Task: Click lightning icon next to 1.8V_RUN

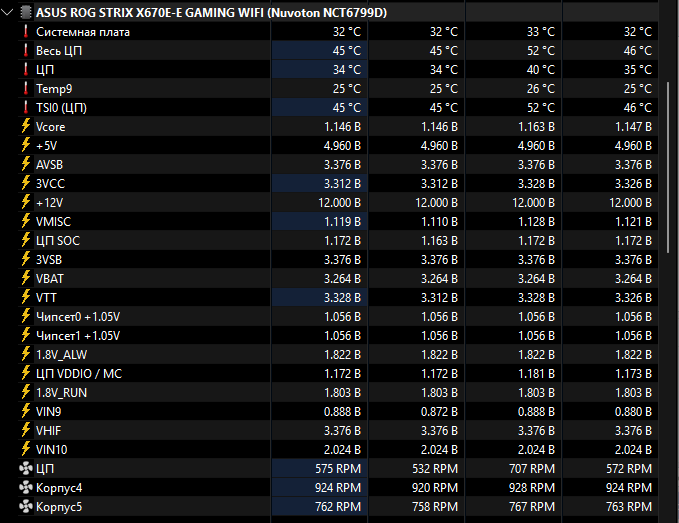Action: click(26, 392)
